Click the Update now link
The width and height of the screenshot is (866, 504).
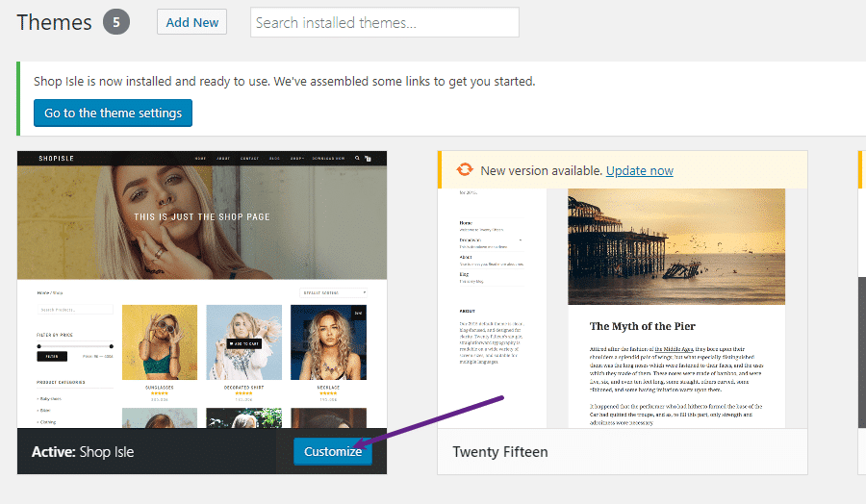point(639,170)
